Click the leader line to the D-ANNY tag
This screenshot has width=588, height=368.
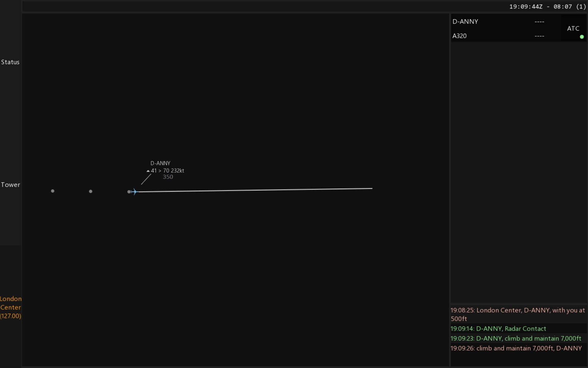[x=146, y=179]
